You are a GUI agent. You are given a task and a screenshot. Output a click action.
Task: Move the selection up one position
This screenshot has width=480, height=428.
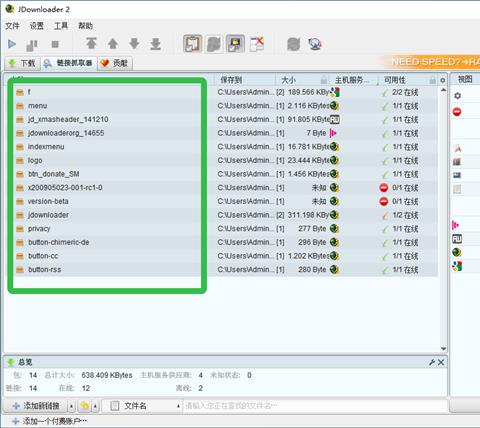point(113,44)
